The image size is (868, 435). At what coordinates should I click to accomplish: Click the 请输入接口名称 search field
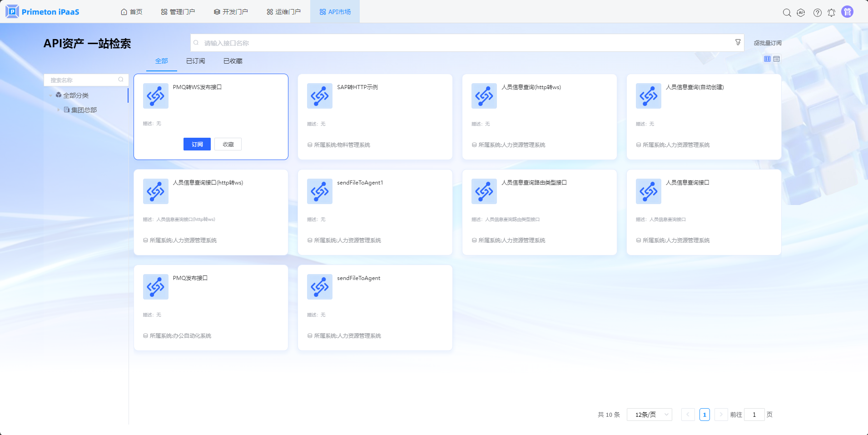[x=463, y=43]
